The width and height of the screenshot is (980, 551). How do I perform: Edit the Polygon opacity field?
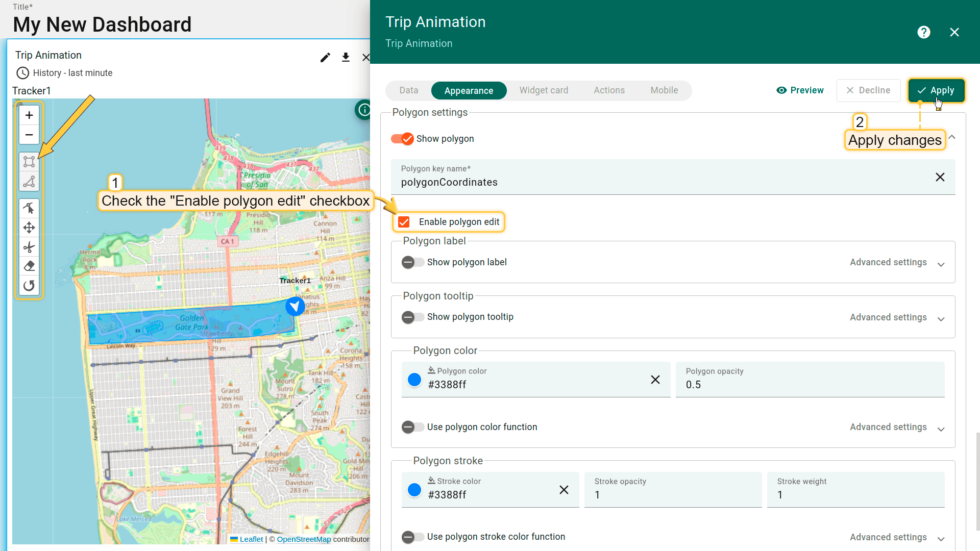810,380
